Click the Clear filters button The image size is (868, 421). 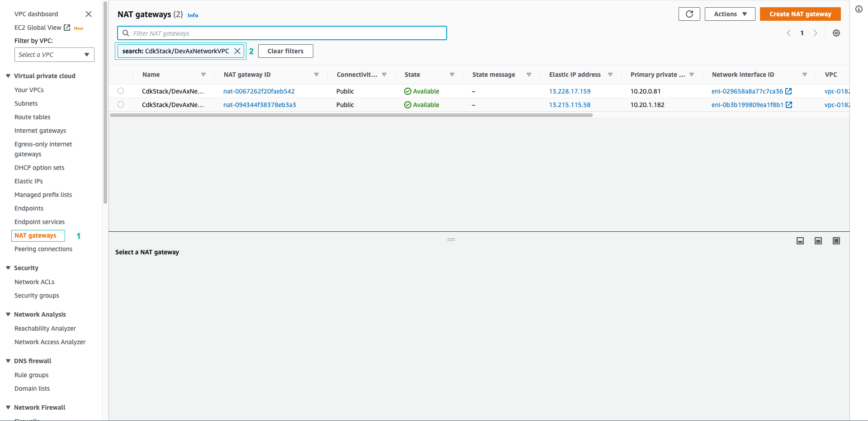(x=285, y=51)
